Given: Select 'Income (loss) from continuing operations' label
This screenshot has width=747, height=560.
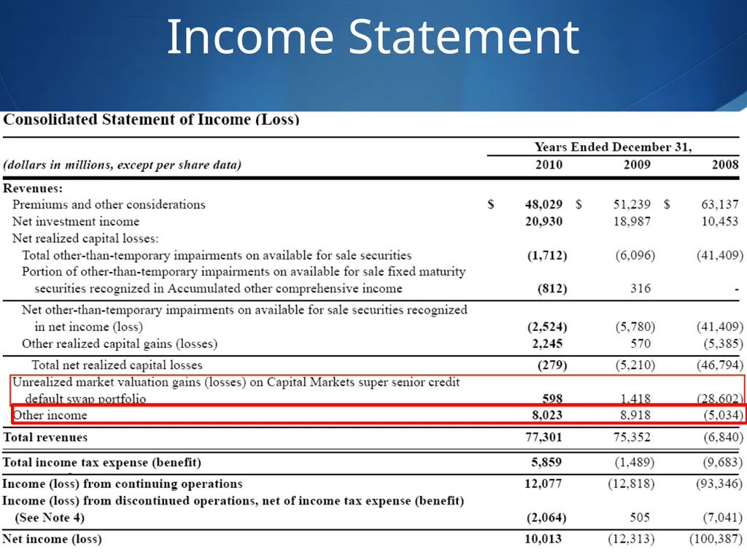Looking at the screenshot, I should click(x=123, y=484).
